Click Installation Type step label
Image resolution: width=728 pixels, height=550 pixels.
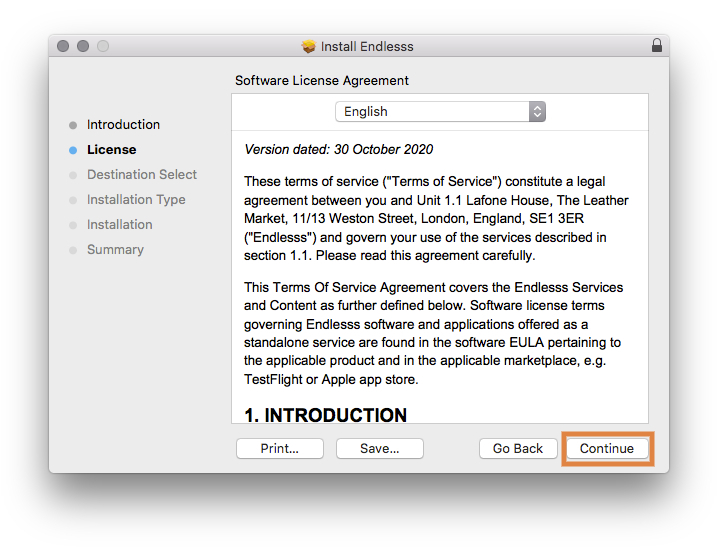click(136, 200)
